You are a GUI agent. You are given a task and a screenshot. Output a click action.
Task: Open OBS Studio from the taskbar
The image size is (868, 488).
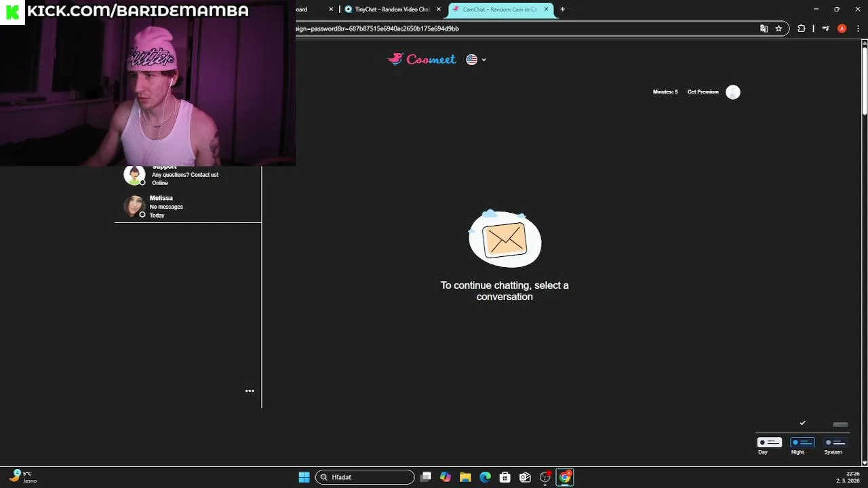click(x=545, y=477)
